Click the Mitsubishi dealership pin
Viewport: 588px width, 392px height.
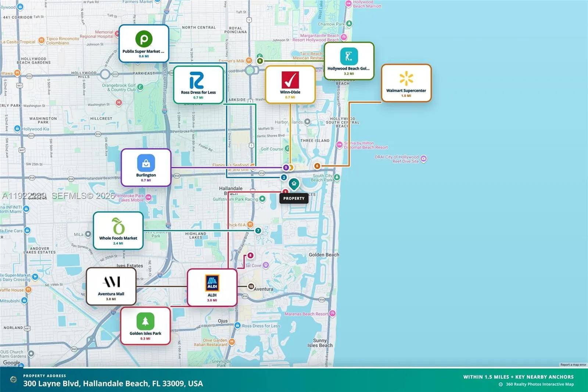tap(24, 300)
